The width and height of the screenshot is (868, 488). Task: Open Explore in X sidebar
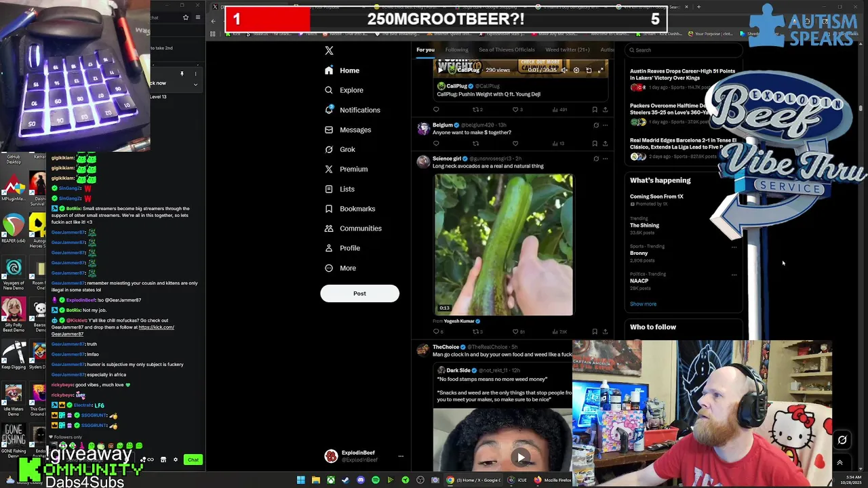[x=344, y=90]
